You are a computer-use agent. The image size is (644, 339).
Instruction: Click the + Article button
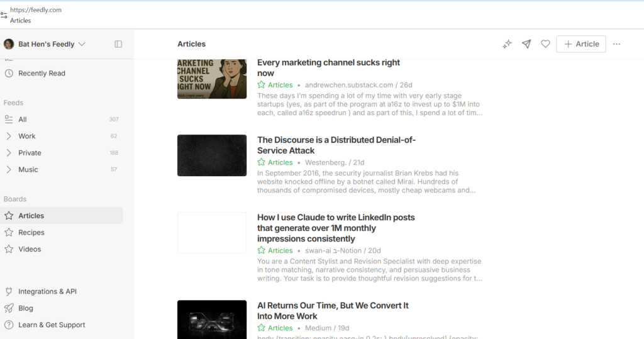click(580, 44)
